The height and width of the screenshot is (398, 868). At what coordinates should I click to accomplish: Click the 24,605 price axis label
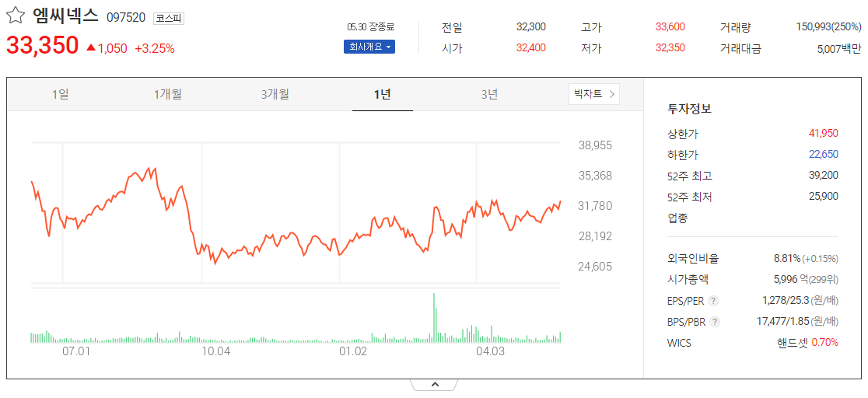[596, 267]
